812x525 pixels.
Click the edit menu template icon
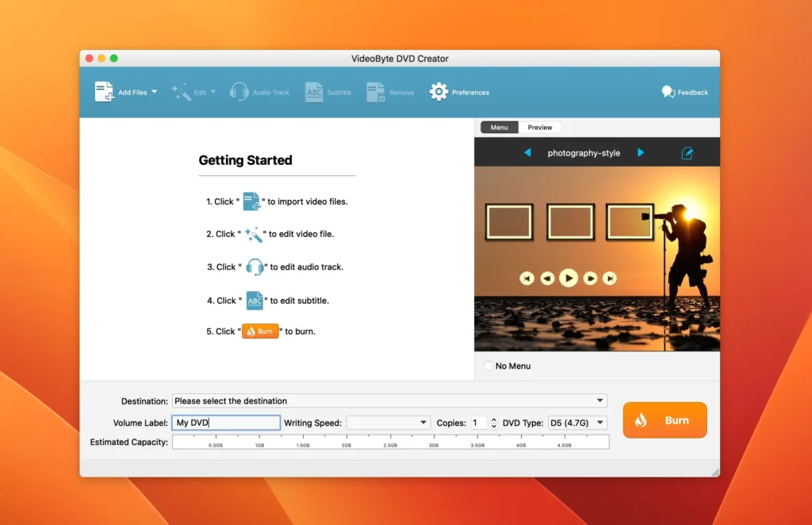688,153
